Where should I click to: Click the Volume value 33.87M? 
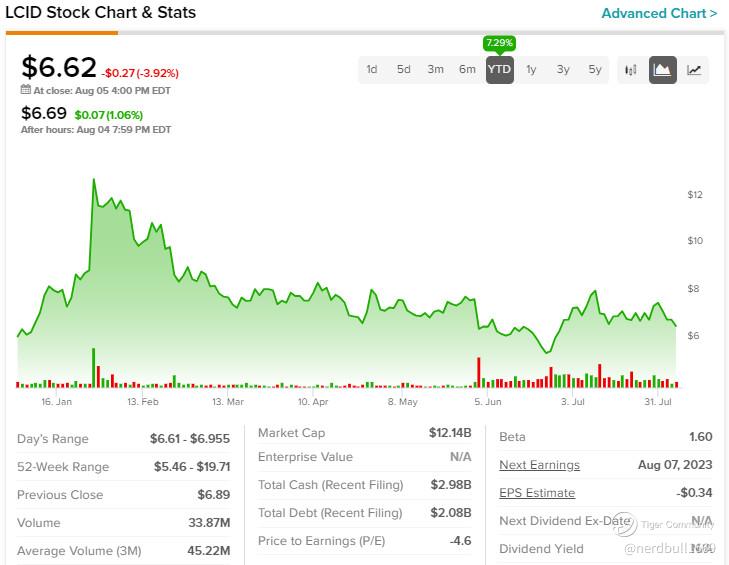(209, 523)
